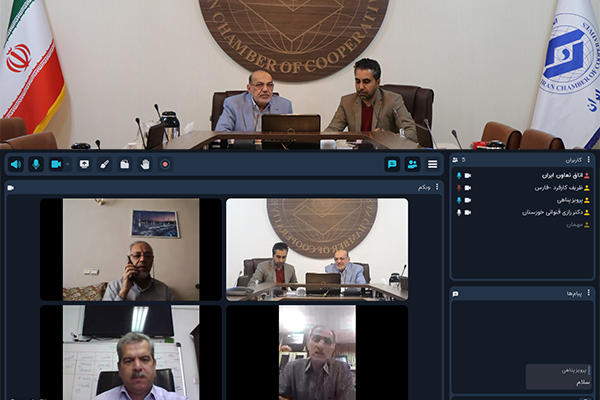Open the webcam (وبکم) panel three-dot menu
The image size is (600, 400).
[x=437, y=187]
